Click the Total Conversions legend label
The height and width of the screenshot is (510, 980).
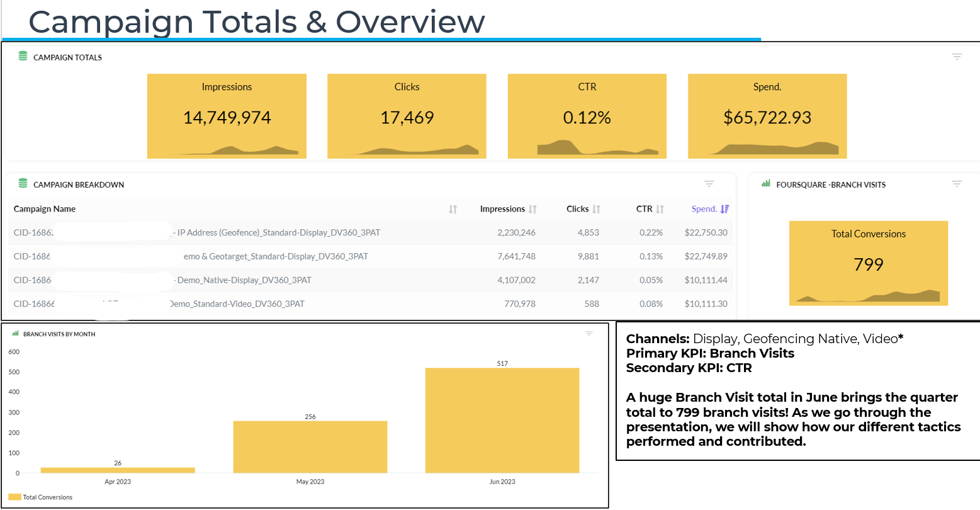48,497
